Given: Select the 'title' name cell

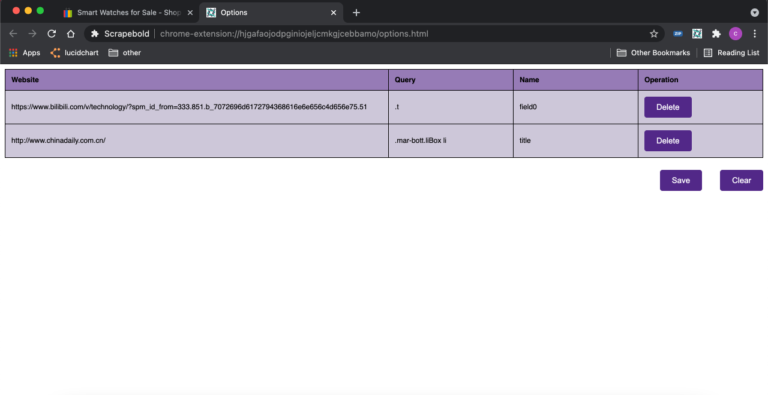Looking at the screenshot, I should tap(576, 141).
